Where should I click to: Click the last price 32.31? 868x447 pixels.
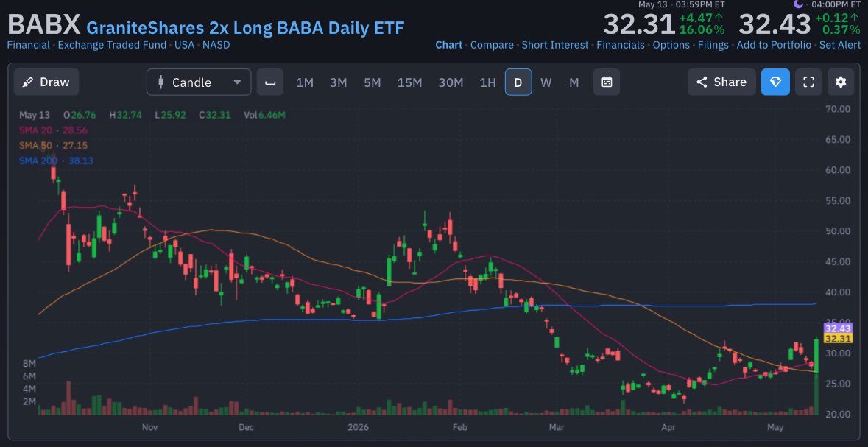639,24
